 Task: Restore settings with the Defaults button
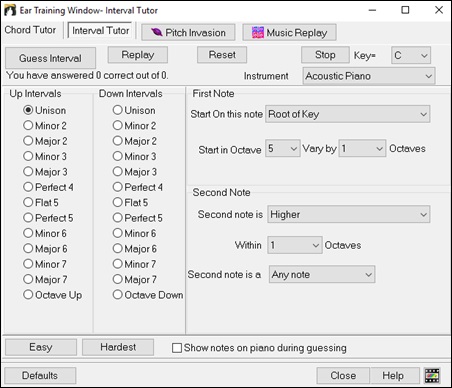(x=40, y=375)
